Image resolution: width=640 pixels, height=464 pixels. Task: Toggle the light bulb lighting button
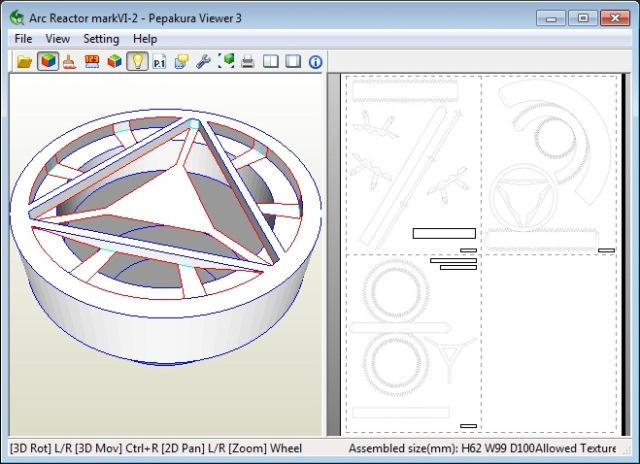click(x=137, y=62)
